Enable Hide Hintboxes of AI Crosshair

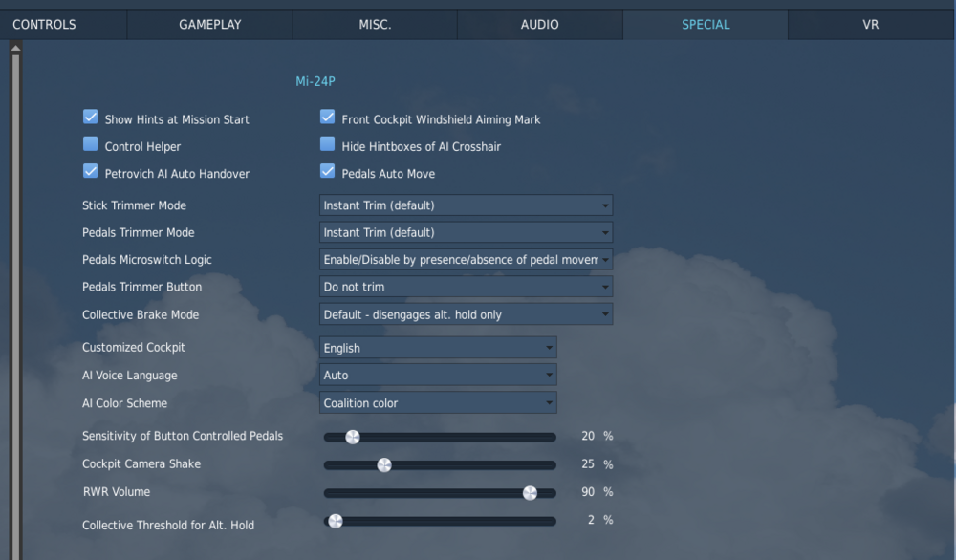coord(327,144)
